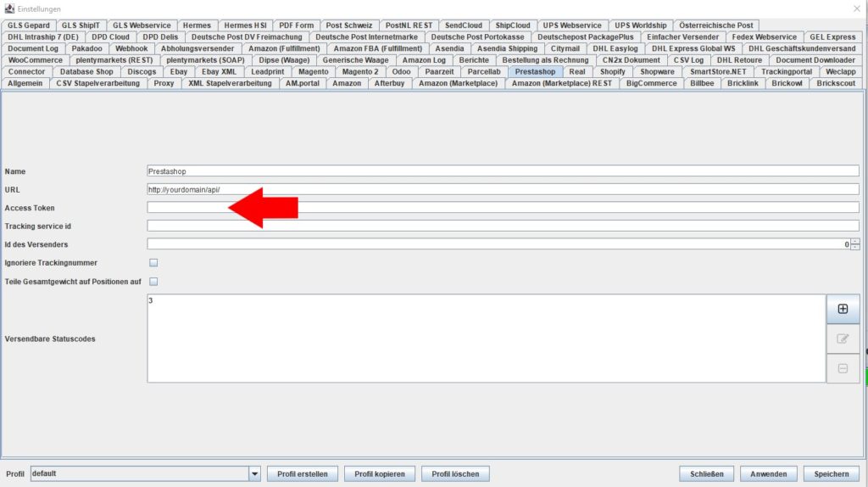Image resolution: width=868 pixels, height=487 pixels.
Task: Select the Billbee tab
Action: tap(702, 83)
